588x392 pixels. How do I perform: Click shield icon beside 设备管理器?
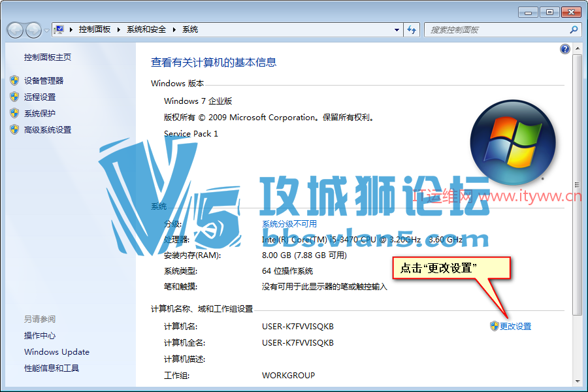(14, 80)
